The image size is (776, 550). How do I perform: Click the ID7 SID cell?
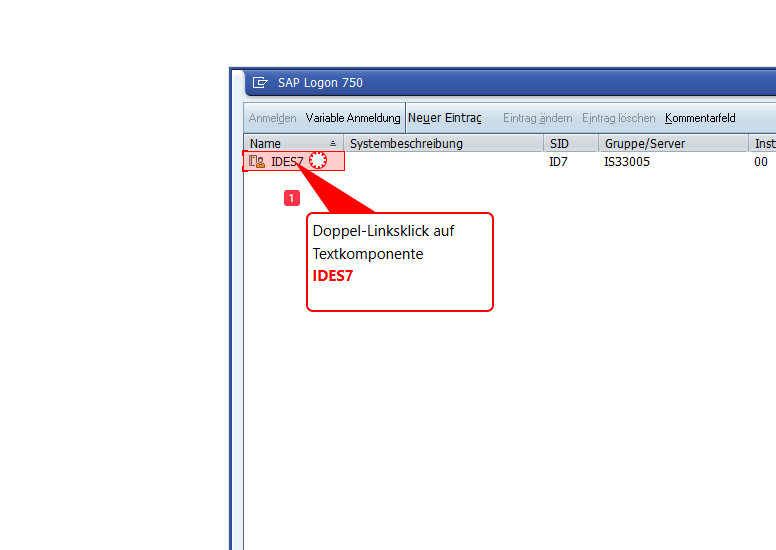point(558,162)
